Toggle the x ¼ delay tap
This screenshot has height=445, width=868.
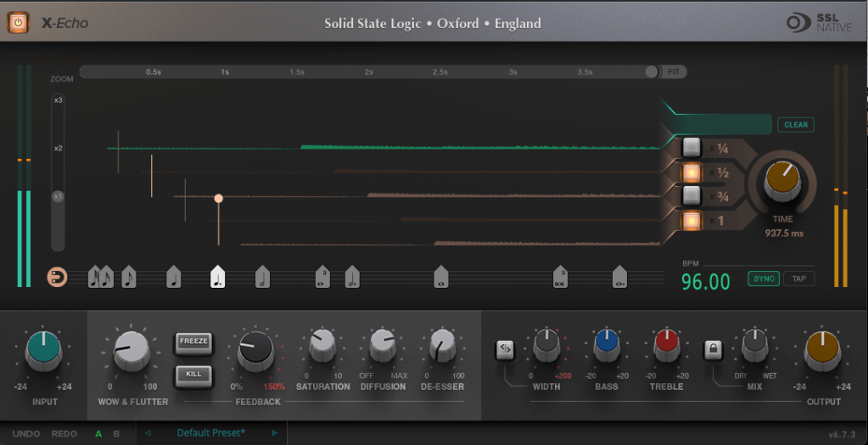[x=692, y=148]
